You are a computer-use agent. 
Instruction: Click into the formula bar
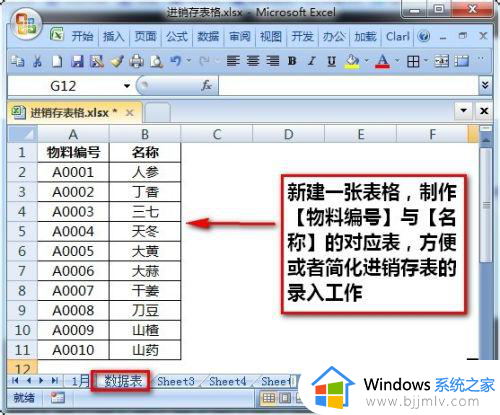(x=348, y=86)
